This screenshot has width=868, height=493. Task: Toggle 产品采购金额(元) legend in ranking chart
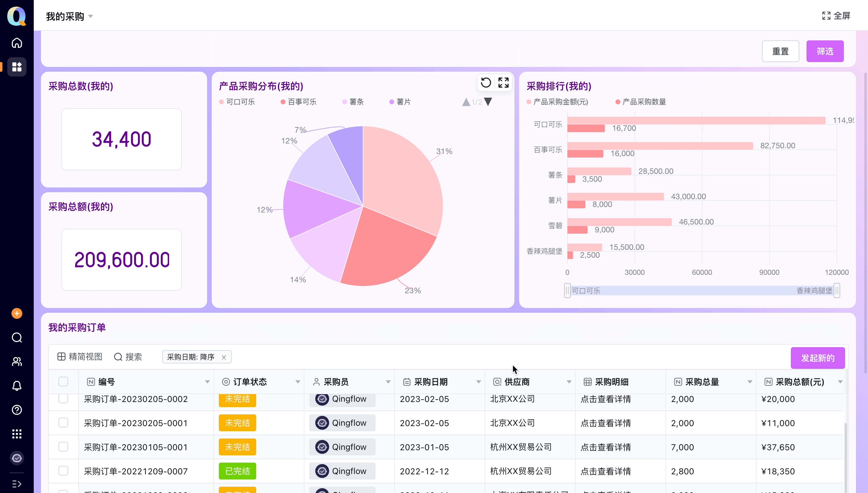pyautogui.click(x=557, y=102)
